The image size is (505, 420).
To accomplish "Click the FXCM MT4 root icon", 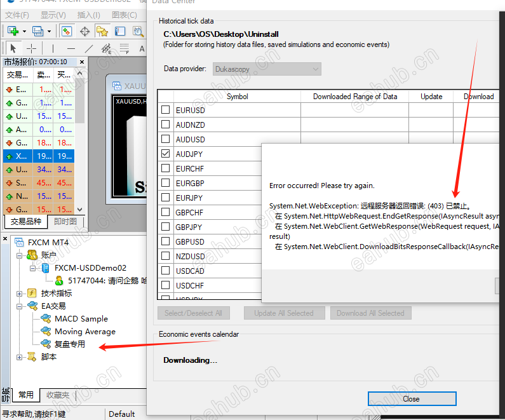I will (19, 242).
